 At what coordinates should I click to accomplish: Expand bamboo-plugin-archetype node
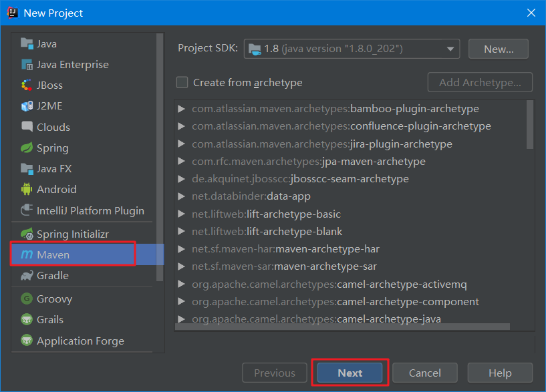181,109
